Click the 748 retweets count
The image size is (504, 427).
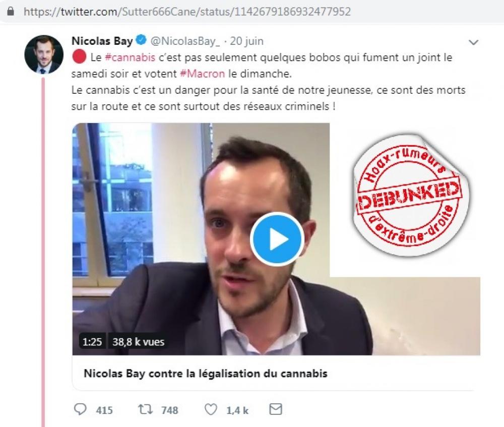pyautogui.click(x=169, y=410)
